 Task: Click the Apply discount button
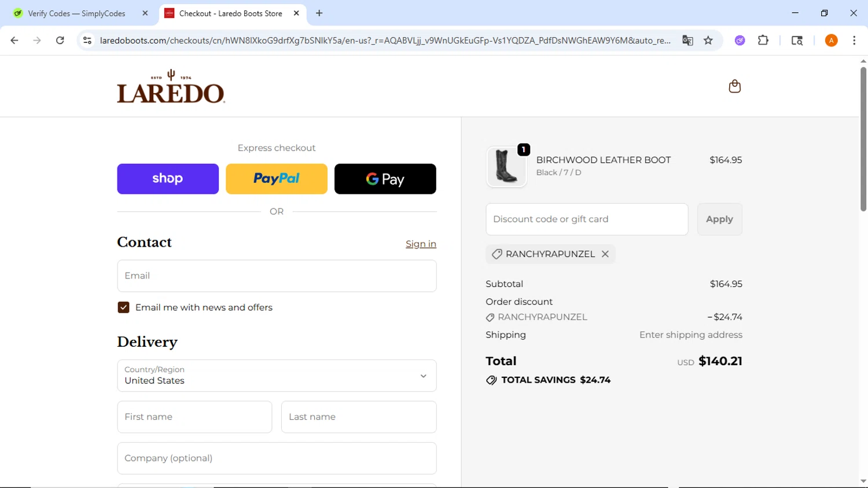[x=719, y=219]
